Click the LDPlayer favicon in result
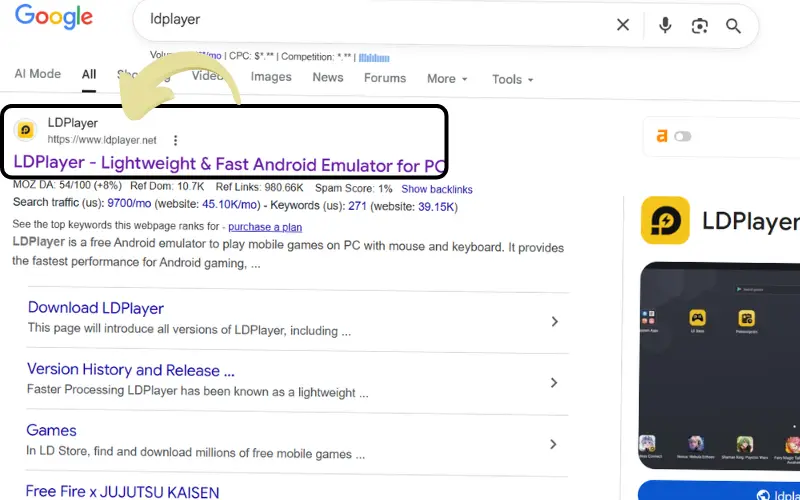 click(26, 130)
